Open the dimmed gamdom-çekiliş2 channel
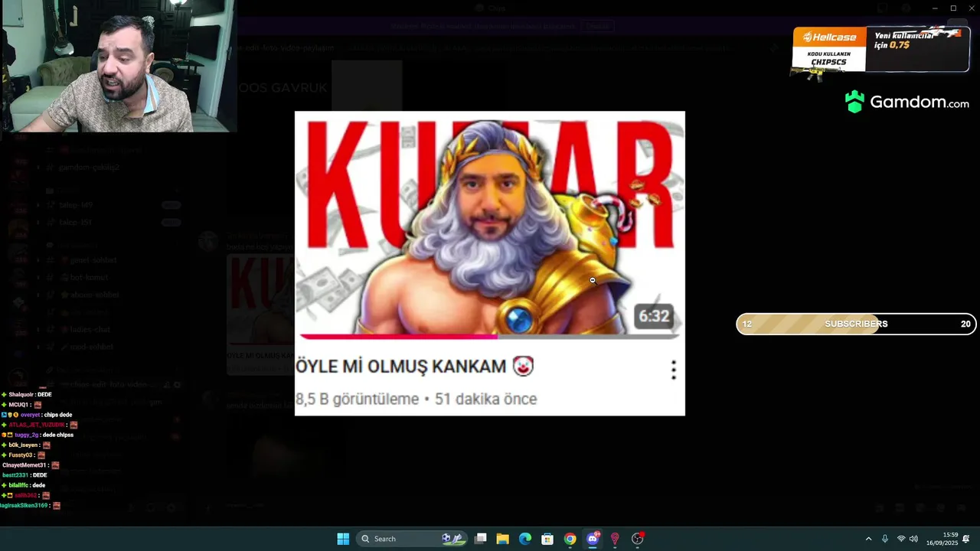Screen dimensions: 980x551 90,167
